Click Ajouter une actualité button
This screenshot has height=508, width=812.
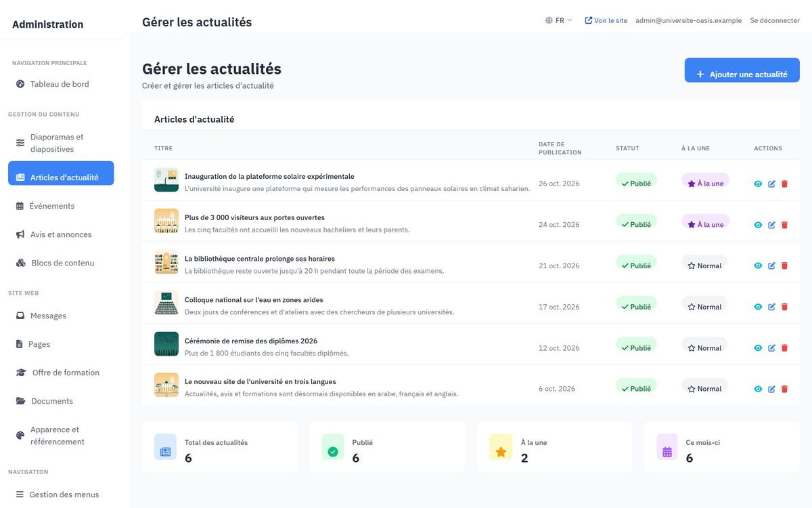(742, 70)
